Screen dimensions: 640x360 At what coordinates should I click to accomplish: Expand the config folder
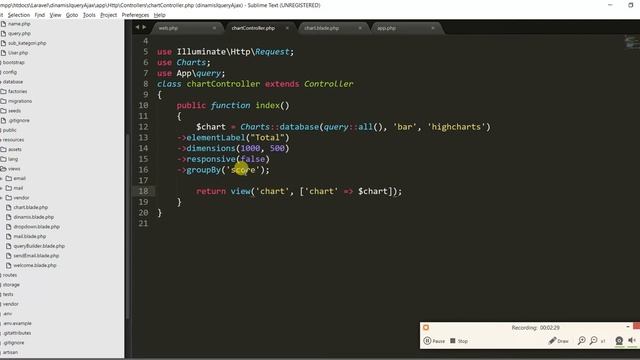(x=10, y=72)
